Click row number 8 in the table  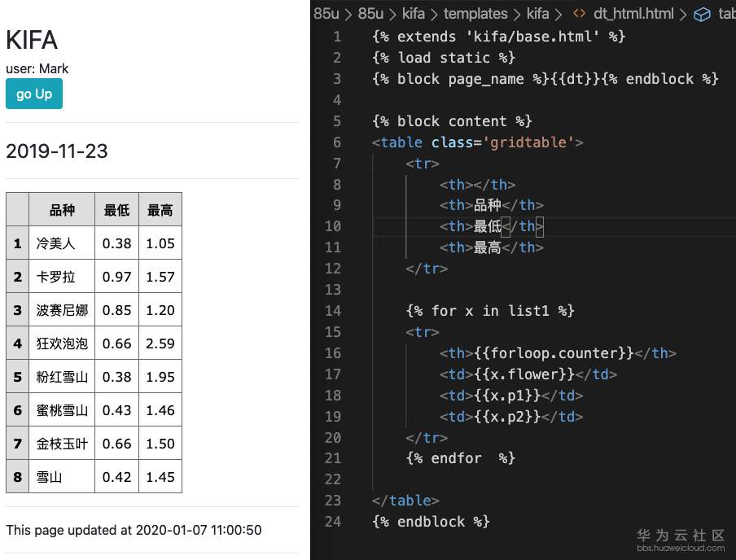(x=17, y=477)
